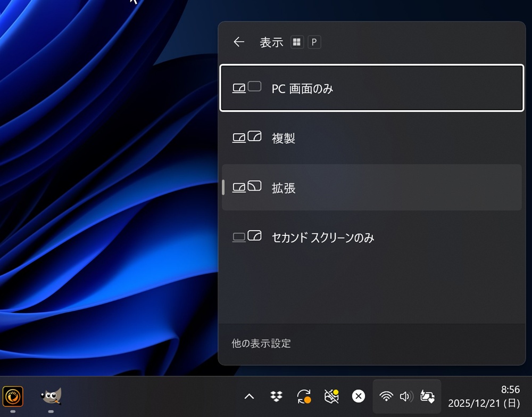Click the PC-screen-only monitor icon
The height and width of the screenshot is (417, 532).
[247, 87]
